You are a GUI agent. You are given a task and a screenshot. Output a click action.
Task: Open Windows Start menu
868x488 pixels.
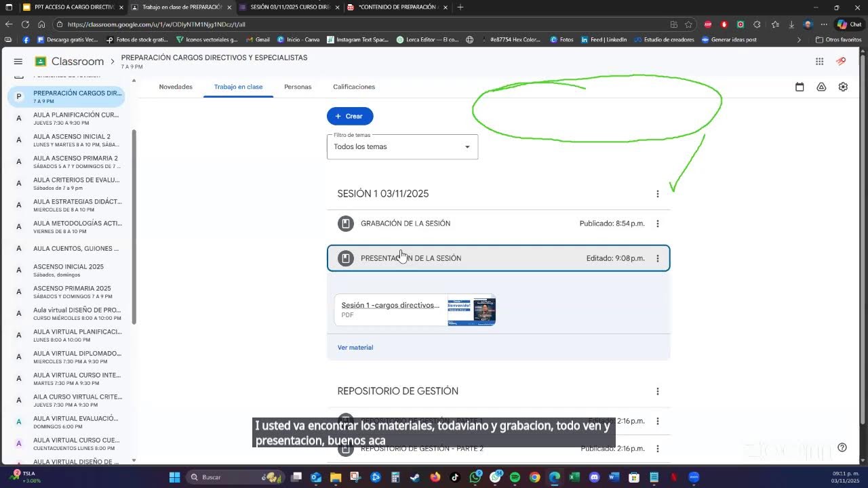point(174,477)
